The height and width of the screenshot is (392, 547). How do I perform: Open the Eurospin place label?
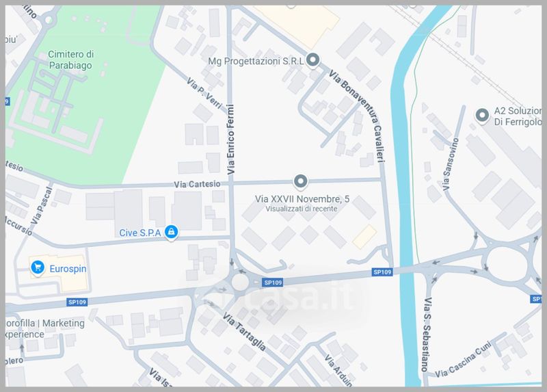pos(68,269)
